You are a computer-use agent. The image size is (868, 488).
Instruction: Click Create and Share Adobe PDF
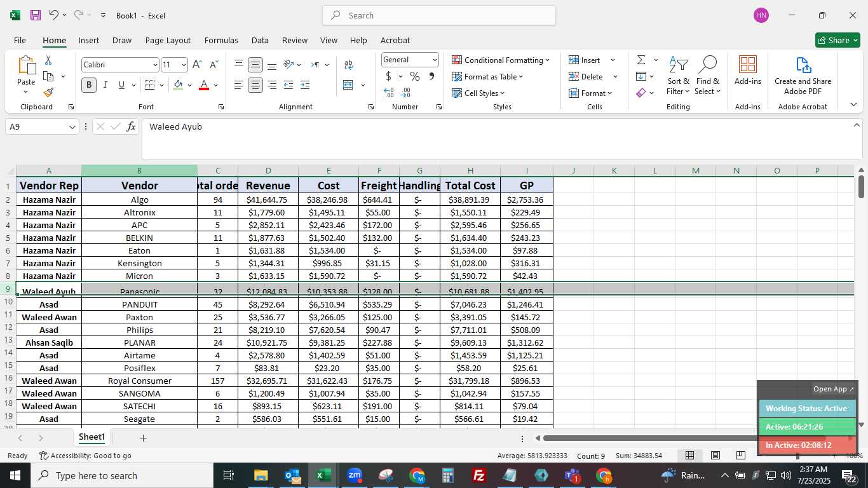click(x=803, y=76)
